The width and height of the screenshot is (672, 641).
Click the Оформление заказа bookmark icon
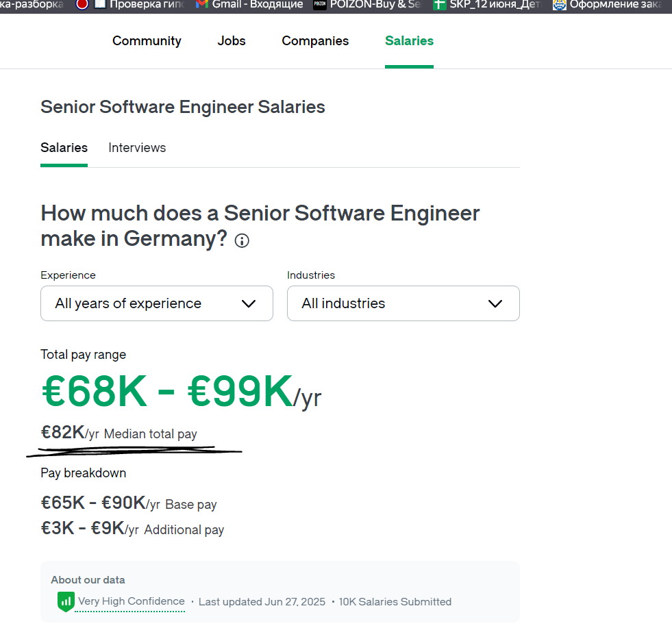[560, 4]
